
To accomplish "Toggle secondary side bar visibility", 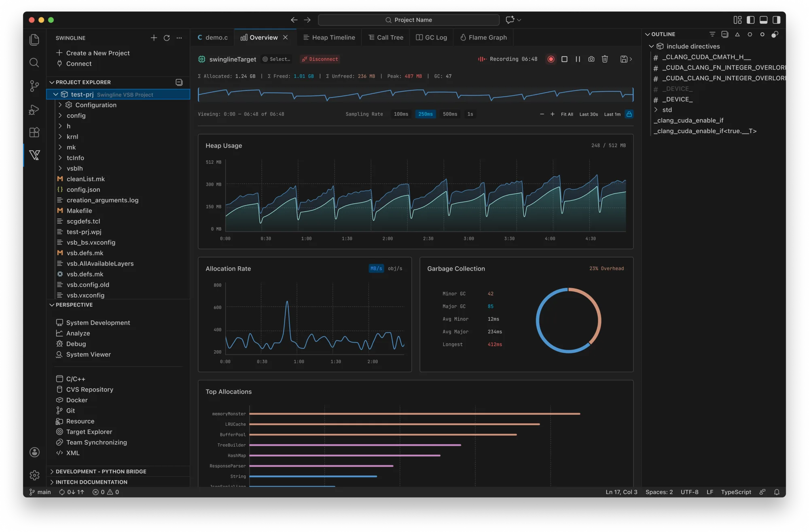I will [777, 20].
